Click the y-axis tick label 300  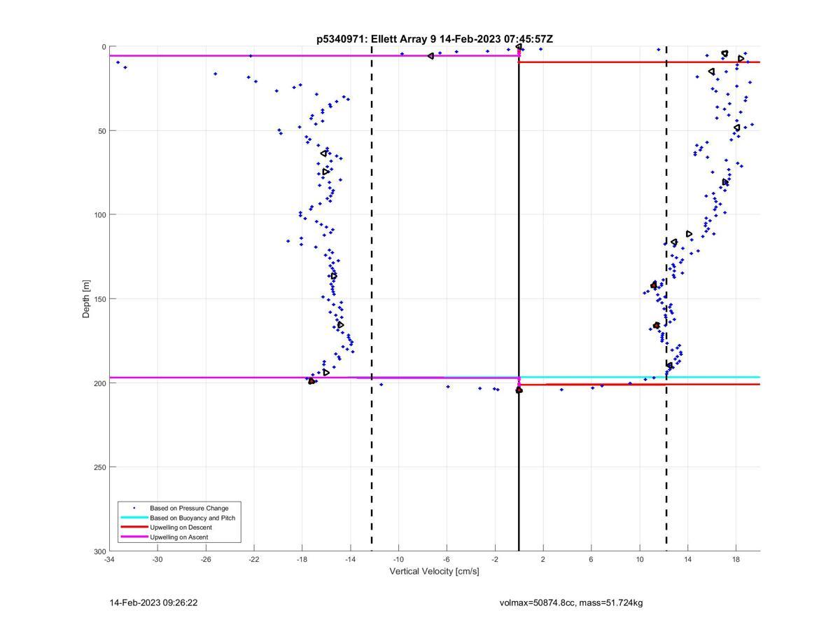[x=99, y=551]
